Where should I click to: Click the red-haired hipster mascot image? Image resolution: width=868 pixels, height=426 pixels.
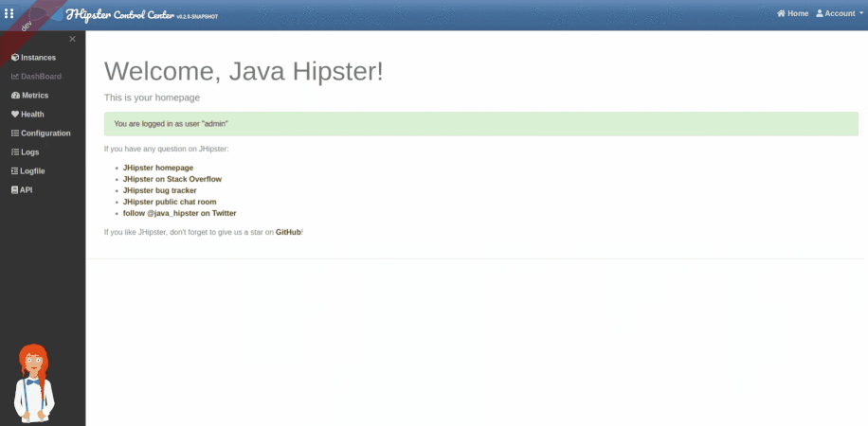tap(35, 382)
